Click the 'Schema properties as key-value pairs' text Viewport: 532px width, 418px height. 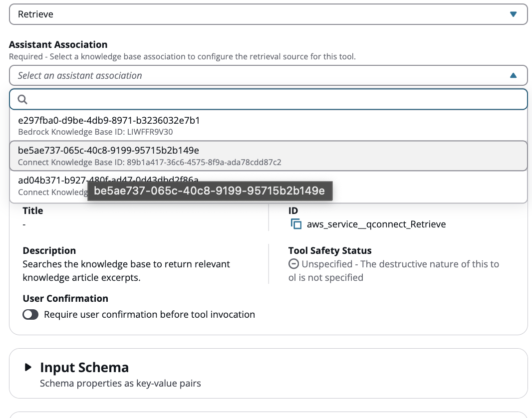120,384
